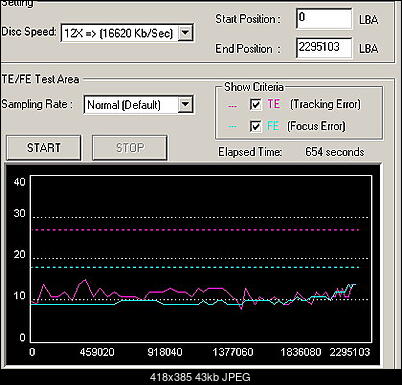
Task: Click the (Tracking Error) label text
Action: coord(325,104)
